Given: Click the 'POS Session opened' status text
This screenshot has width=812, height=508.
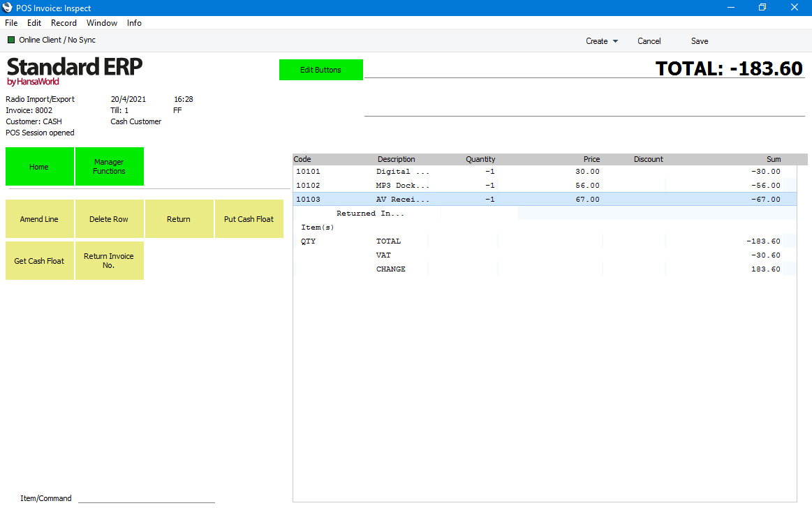Looking at the screenshot, I should [40, 133].
